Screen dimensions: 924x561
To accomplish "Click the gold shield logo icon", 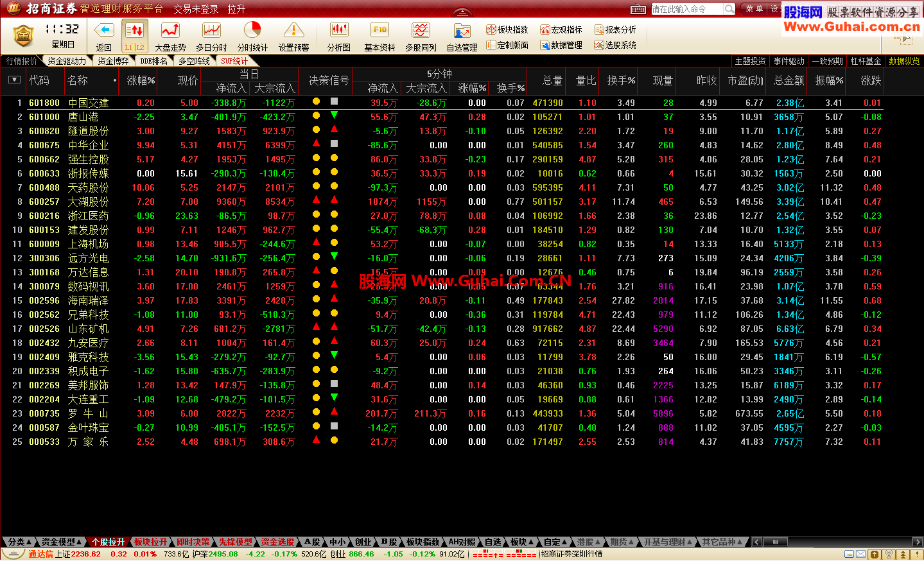I will (x=23, y=36).
